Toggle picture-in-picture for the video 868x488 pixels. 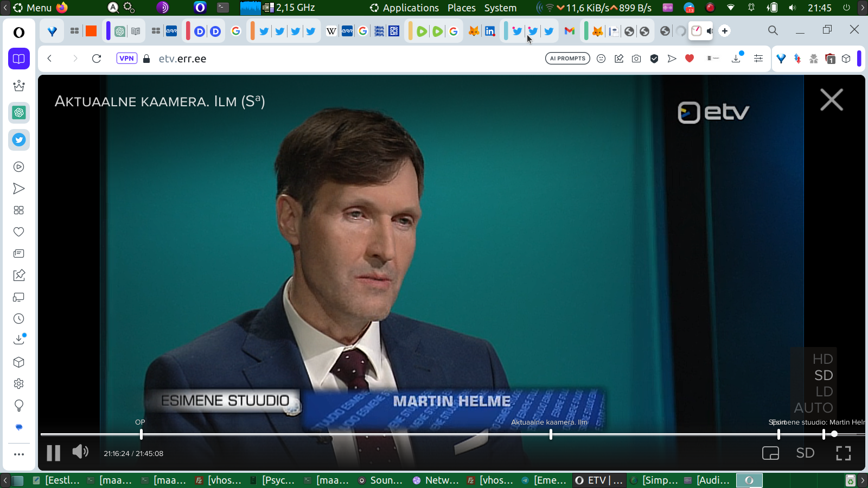(770, 453)
